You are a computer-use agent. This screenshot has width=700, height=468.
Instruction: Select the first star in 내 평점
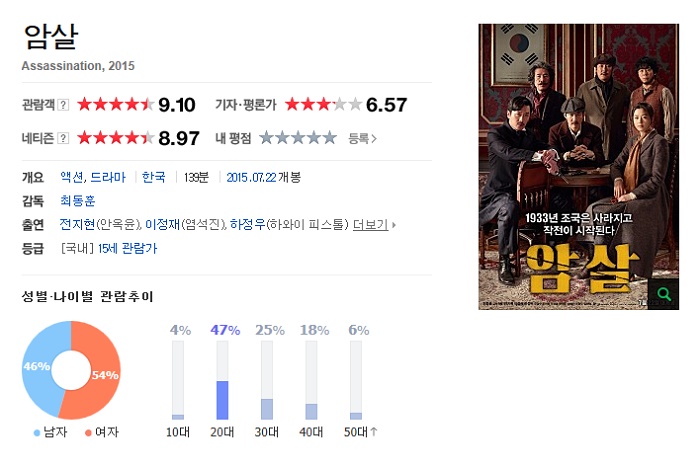click(x=267, y=138)
